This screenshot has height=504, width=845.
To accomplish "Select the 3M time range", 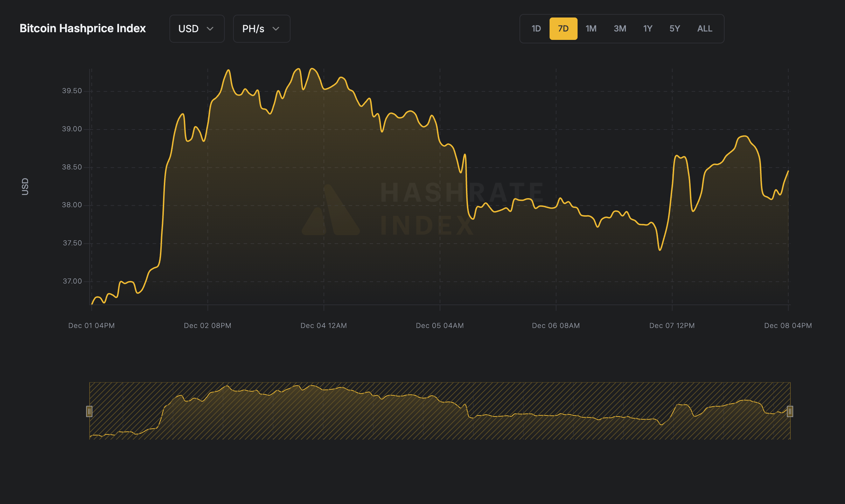I will coord(620,28).
